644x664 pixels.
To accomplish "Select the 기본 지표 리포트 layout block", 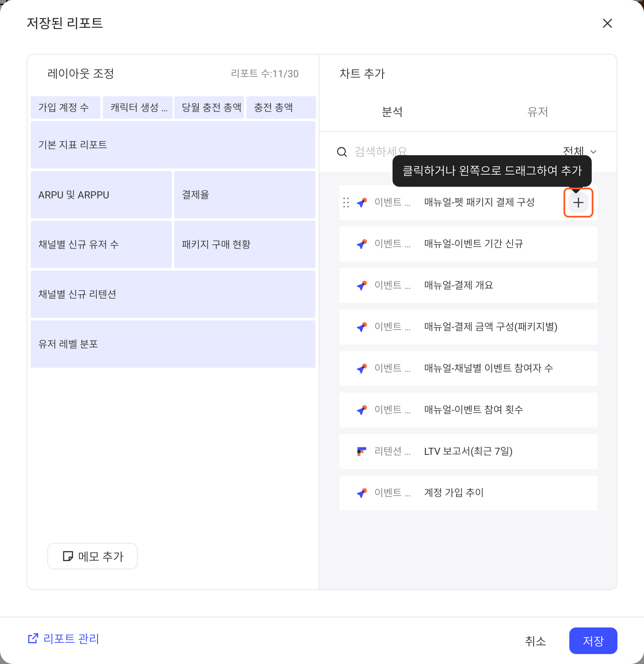I will [x=173, y=145].
